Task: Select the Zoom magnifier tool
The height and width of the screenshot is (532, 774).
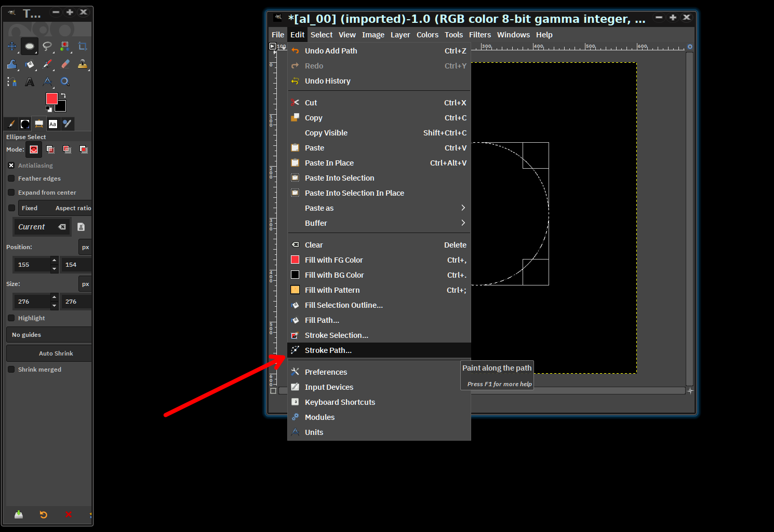Action: pyautogui.click(x=65, y=82)
